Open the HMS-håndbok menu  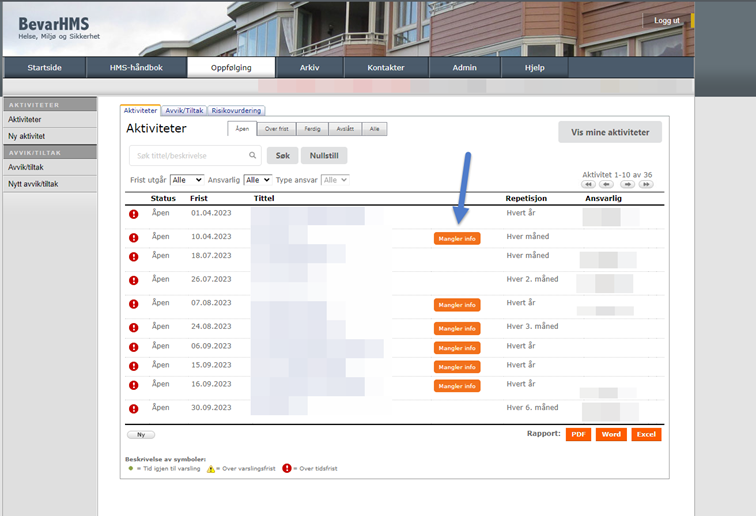pos(136,68)
